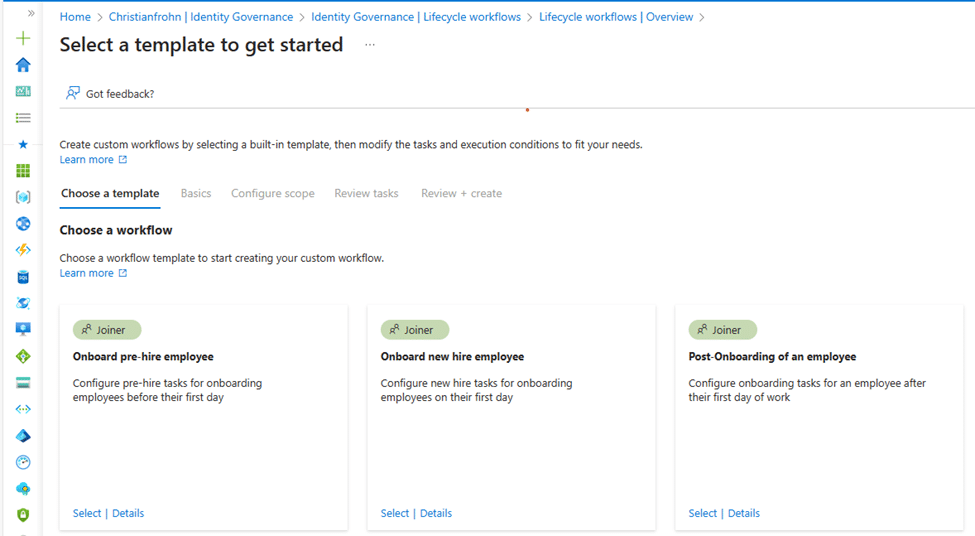Select the Post-Onboarding of an employee template

702,513
